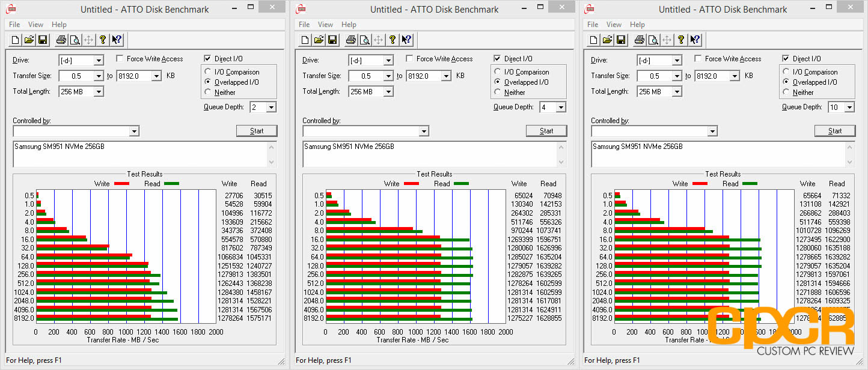
Task: Uncheck Direct I/O in queue depth 2 window
Action: (x=207, y=59)
